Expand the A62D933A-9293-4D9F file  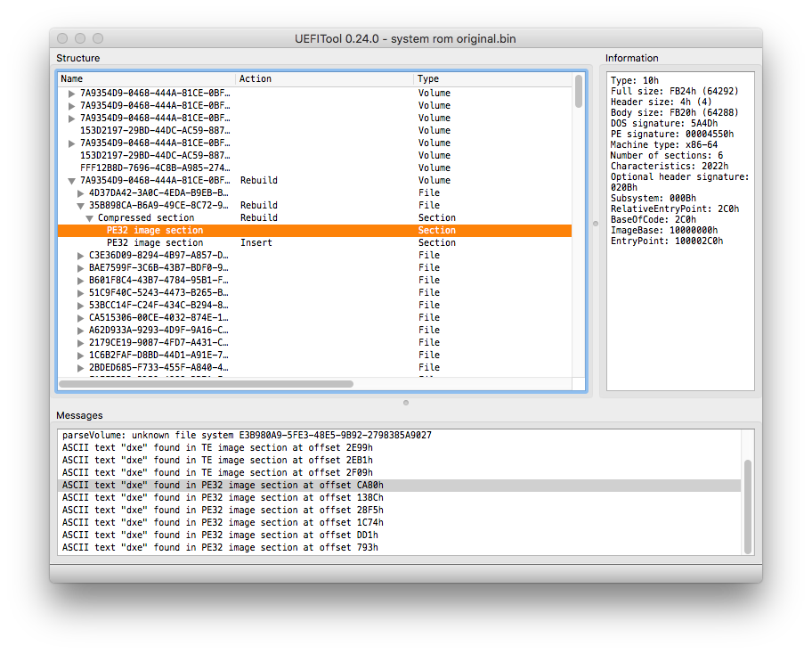(x=80, y=330)
